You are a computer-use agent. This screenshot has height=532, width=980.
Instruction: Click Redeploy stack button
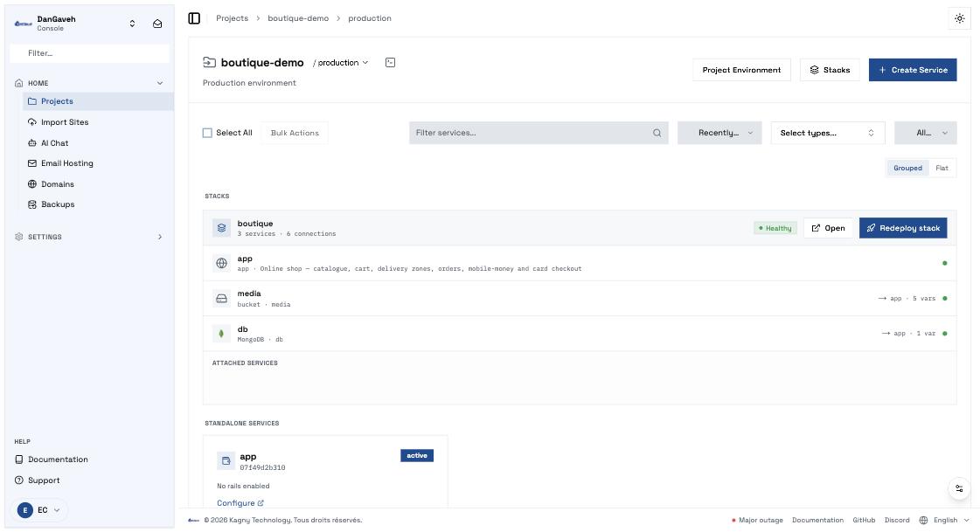903,228
